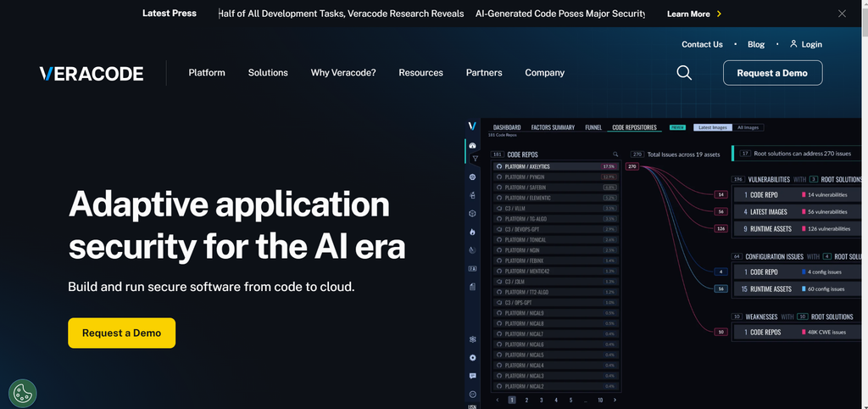Click the yellow arrow beside Learn More

(719, 14)
